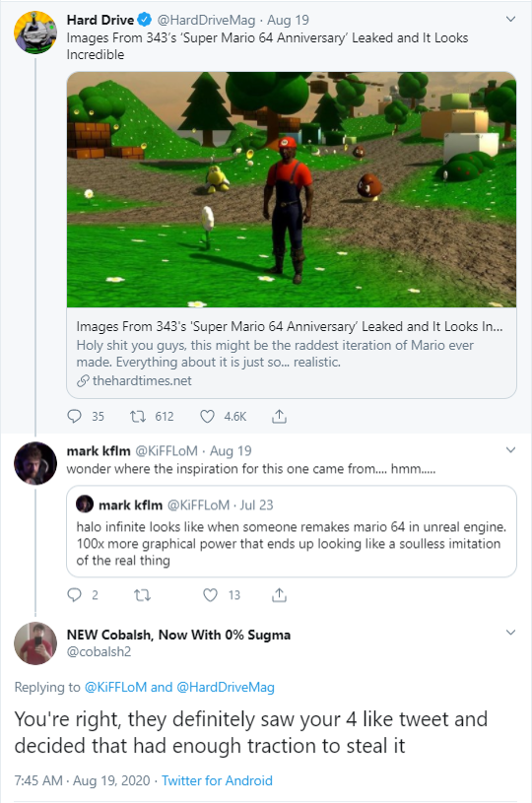Open quoted Jul 23 tweet about halo infinite
This screenshot has height=803, width=532.
pyautogui.click(x=292, y=532)
